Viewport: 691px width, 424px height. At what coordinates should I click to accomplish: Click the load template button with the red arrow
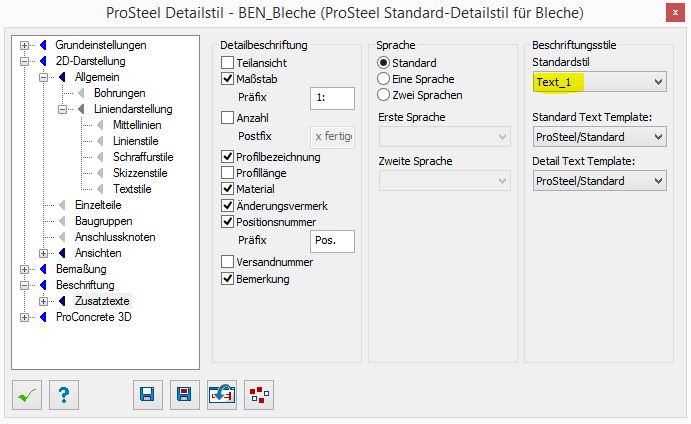pyautogui.click(x=222, y=395)
